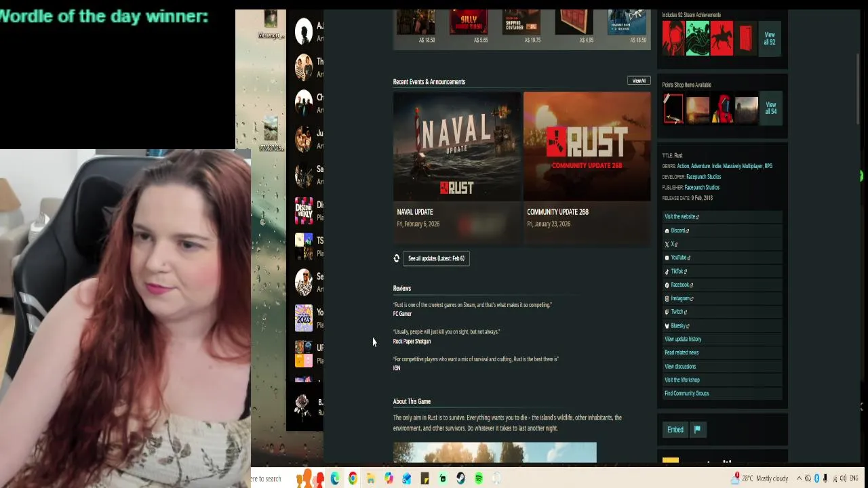The width and height of the screenshot is (868, 488).
Task: Show hidden system tray icons arrow
Action: 799,479
